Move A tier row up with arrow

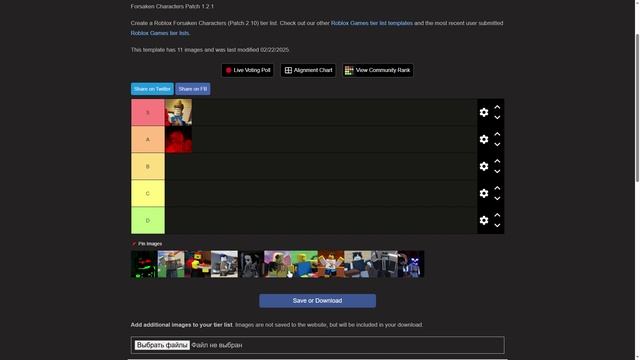pyautogui.click(x=497, y=134)
